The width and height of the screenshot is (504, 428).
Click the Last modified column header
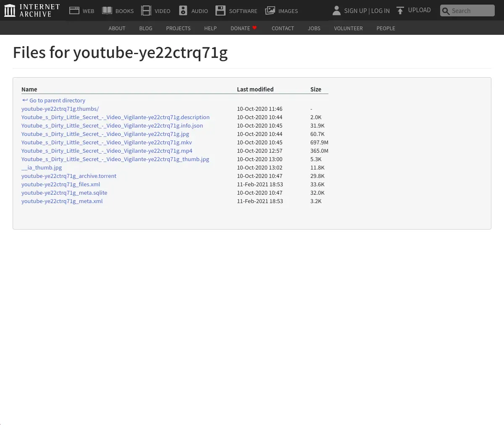(255, 89)
